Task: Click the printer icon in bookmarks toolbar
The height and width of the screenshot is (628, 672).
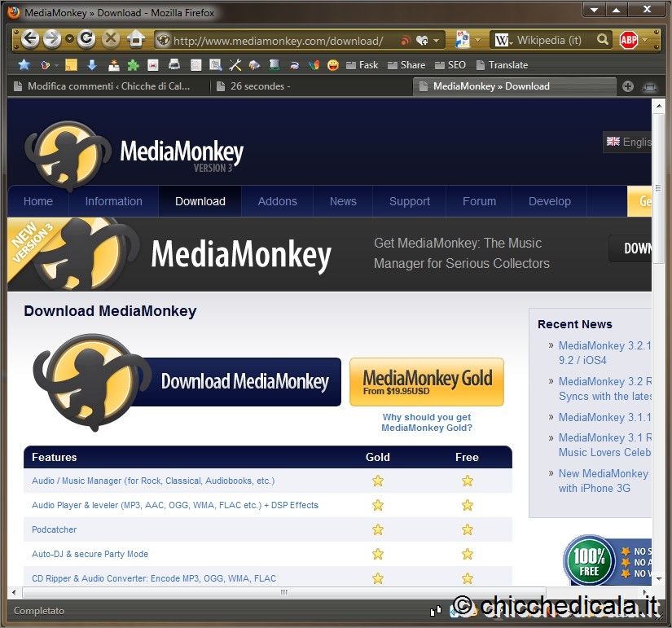Action: (173, 65)
